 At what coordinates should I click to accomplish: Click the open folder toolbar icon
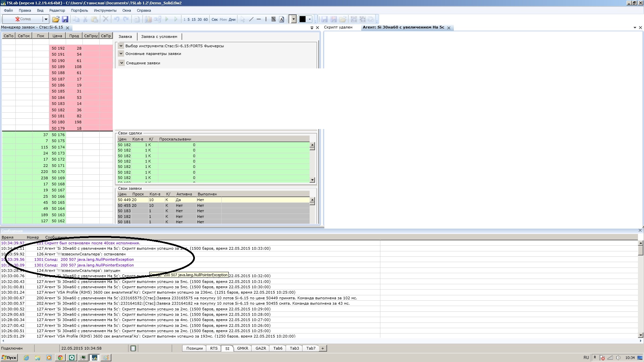pos(56,19)
